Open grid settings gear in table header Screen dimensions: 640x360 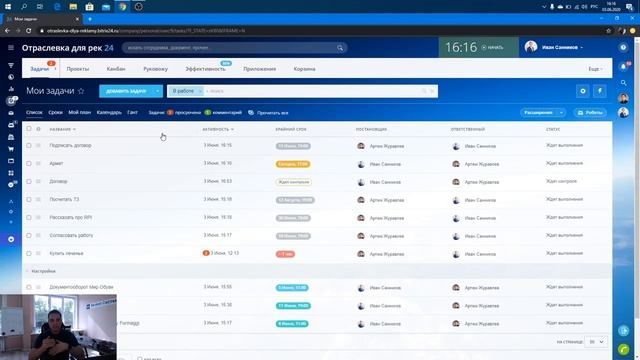[x=38, y=129]
